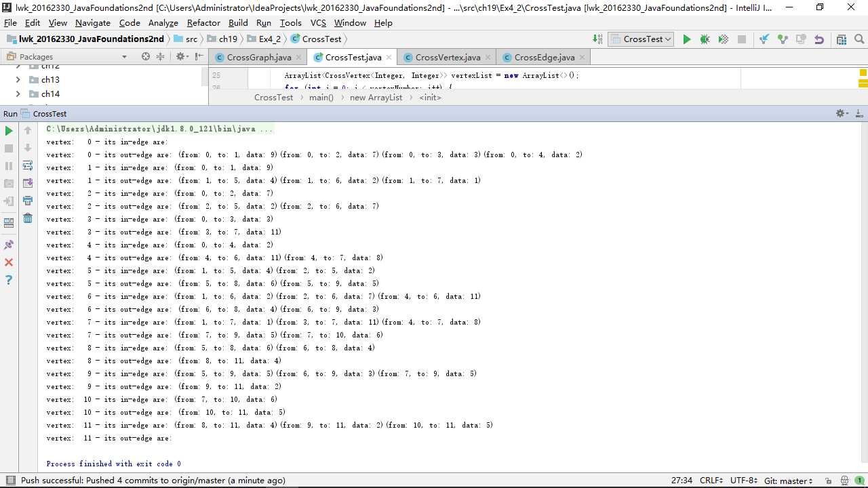Switch to CrossVertex.java tab
The width and height of the screenshot is (868, 488).
point(448,58)
